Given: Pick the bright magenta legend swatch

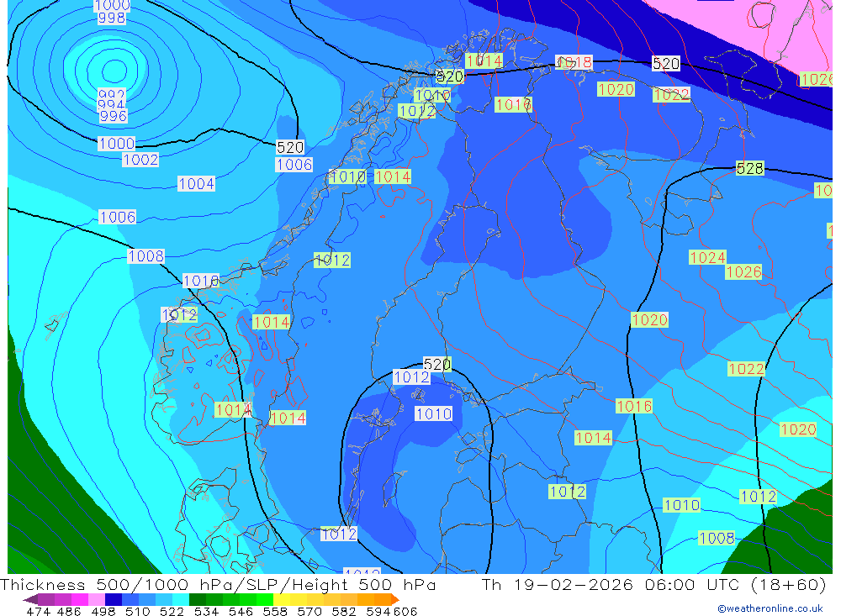Looking at the screenshot, I should [x=79, y=599].
